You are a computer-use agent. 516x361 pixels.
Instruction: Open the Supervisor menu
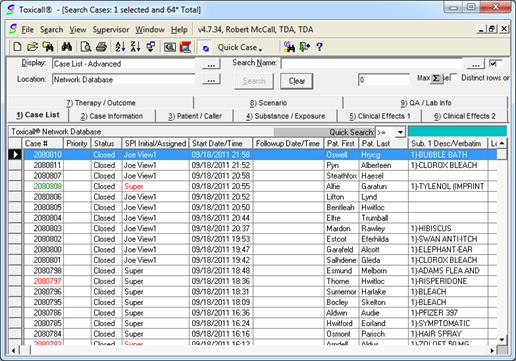click(x=111, y=30)
